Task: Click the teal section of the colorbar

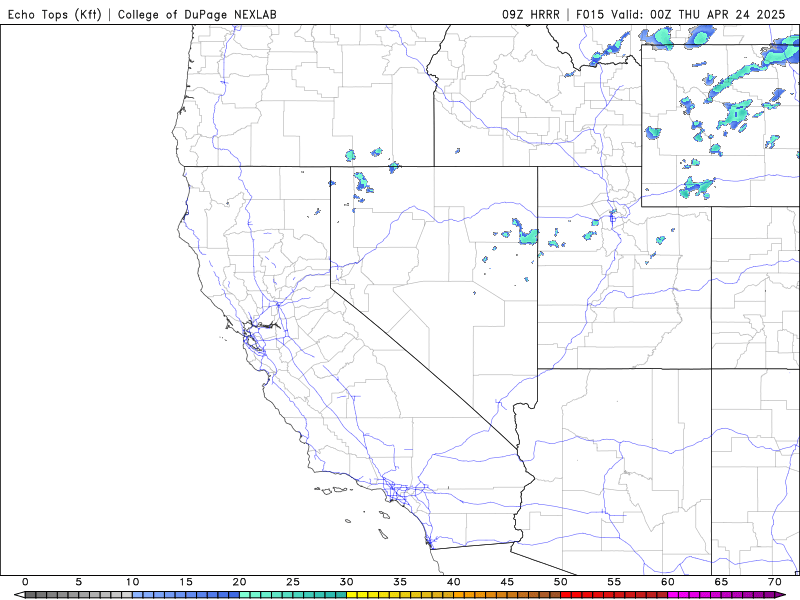Action: (293, 595)
